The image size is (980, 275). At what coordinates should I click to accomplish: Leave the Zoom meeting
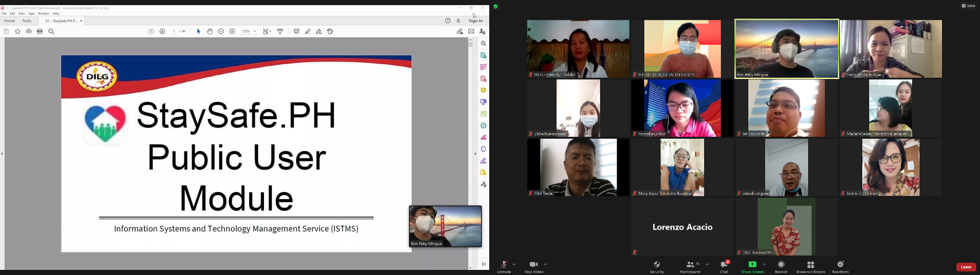966,267
